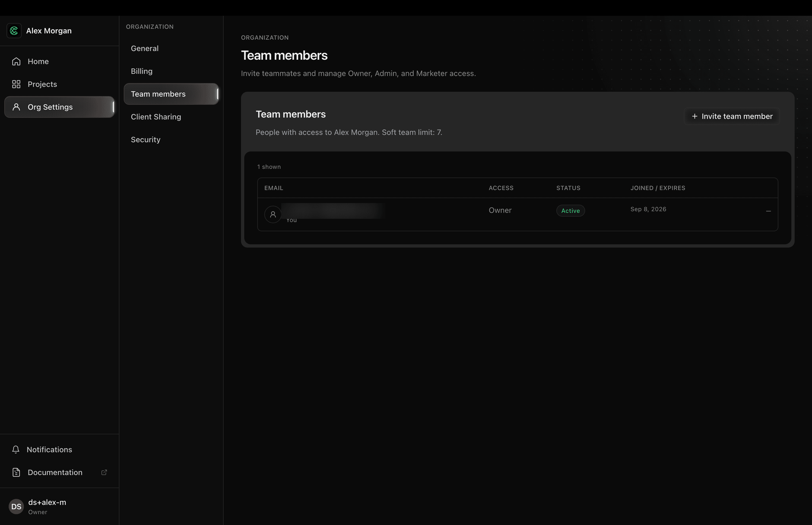The image size is (812, 525).
Task: Select the Team members section
Action: coord(171,94)
